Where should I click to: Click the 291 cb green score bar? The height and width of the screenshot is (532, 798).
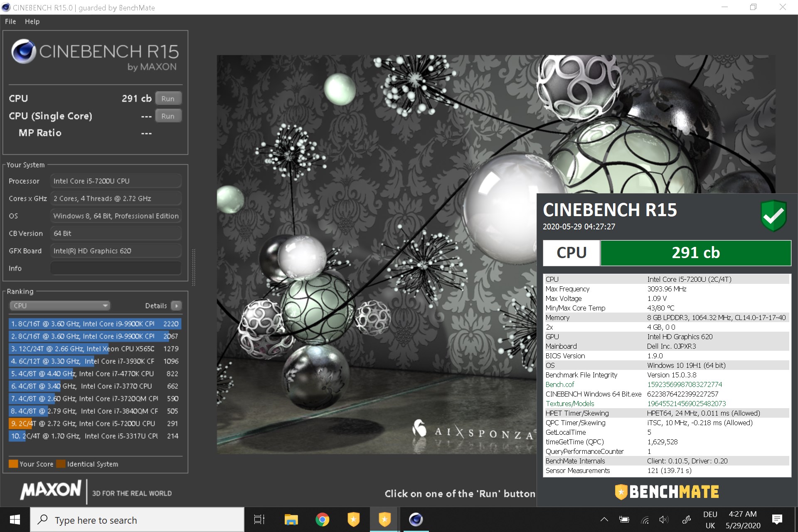696,253
